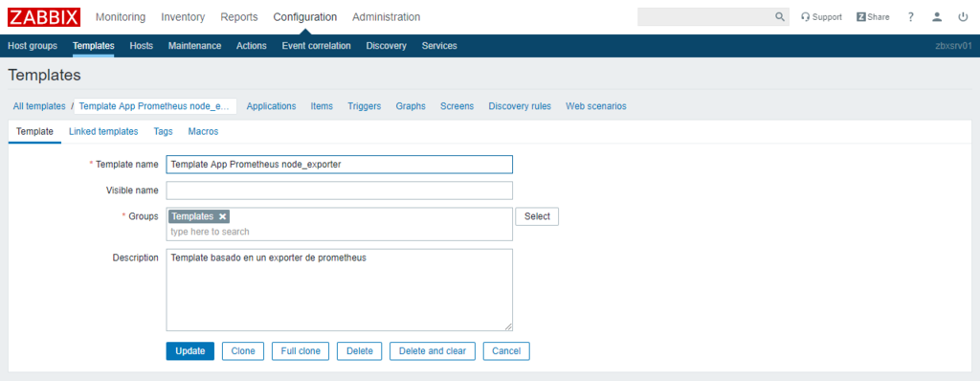Click the ZABBIX logo
Image resolution: width=980 pixels, height=381 pixels.
point(44,17)
